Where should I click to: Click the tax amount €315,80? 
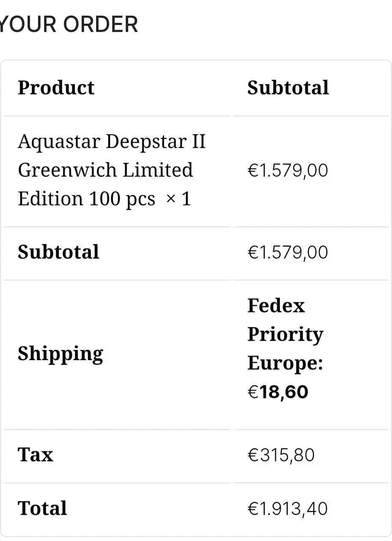281,455
